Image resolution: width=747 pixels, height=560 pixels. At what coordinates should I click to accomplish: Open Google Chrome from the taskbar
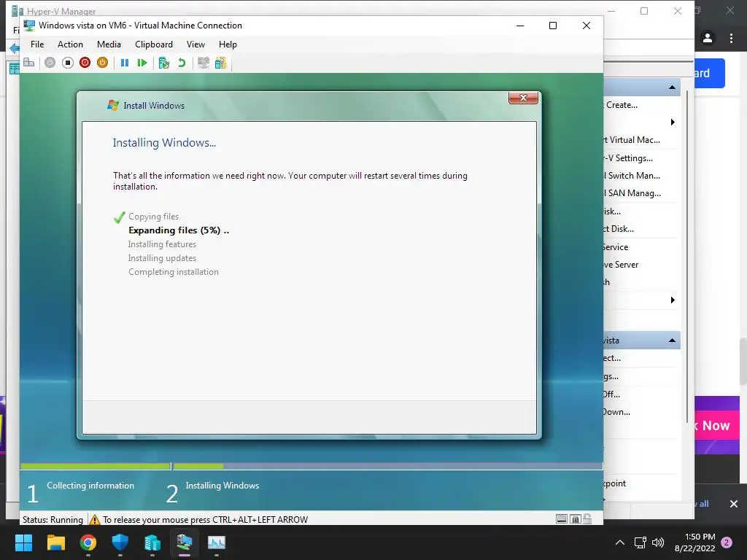click(x=88, y=542)
